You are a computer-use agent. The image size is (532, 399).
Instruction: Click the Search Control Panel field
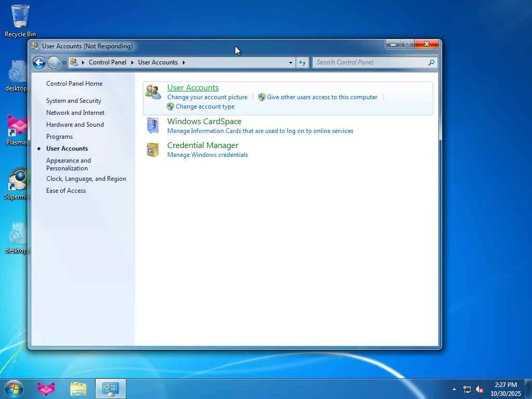375,62
